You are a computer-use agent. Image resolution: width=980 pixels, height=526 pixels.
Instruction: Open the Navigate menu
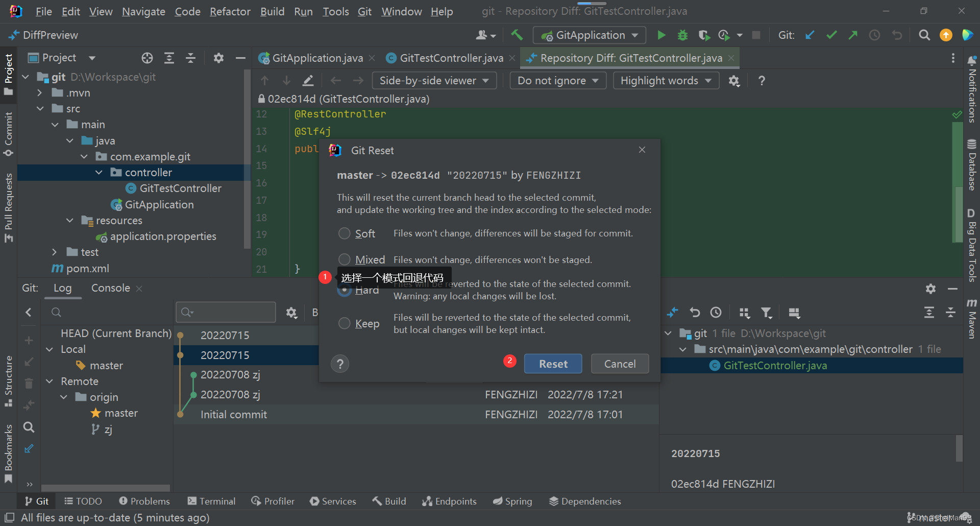143,11
